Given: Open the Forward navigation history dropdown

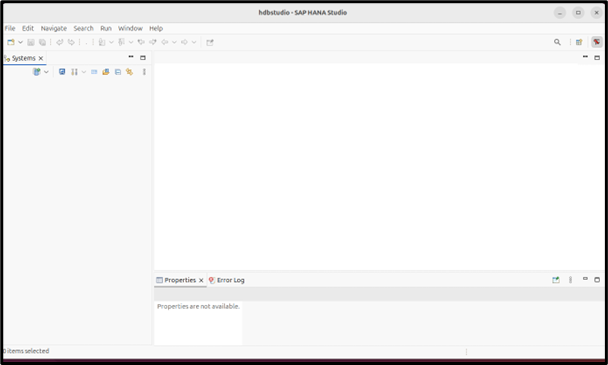Looking at the screenshot, I should 194,42.
